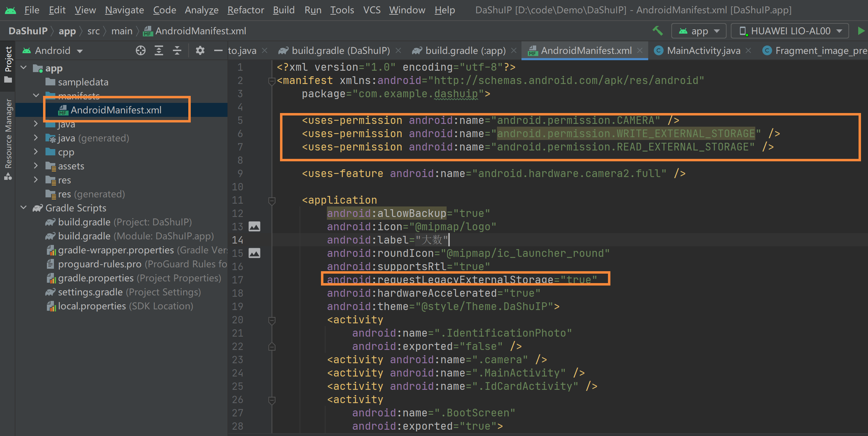Expand the res folder
Image resolution: width=868 pixels, height=436 pixels.
pos(36,180)
